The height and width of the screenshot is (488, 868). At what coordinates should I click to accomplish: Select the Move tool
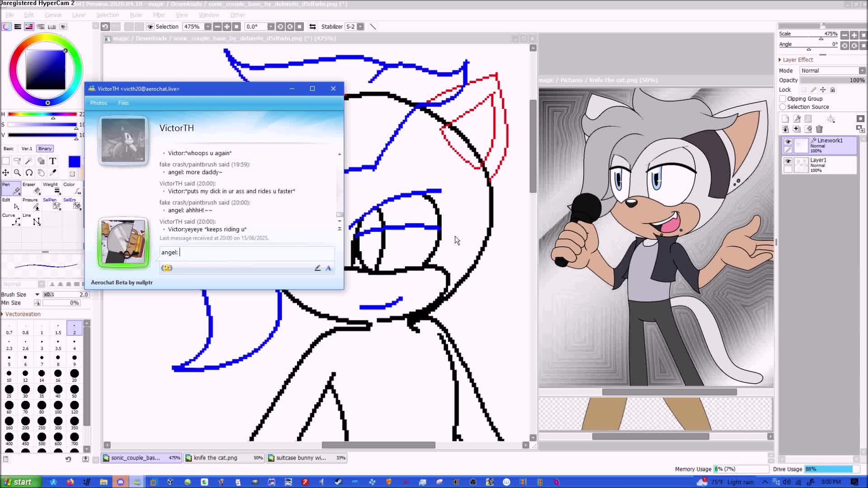click(x=5, y=173)
